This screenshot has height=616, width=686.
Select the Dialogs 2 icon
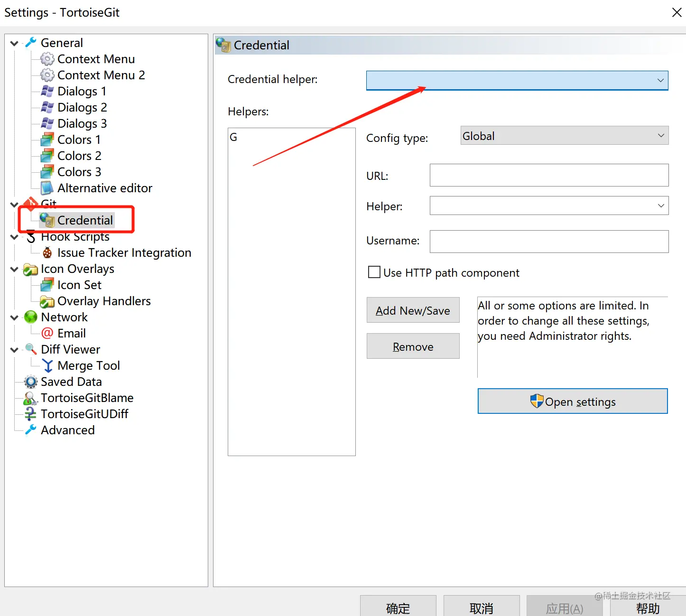[47, 107]
